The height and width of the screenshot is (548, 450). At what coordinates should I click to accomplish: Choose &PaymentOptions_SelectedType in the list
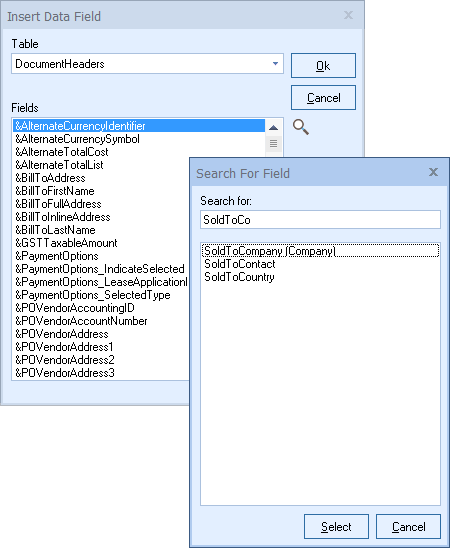click(x=93, y=295)
